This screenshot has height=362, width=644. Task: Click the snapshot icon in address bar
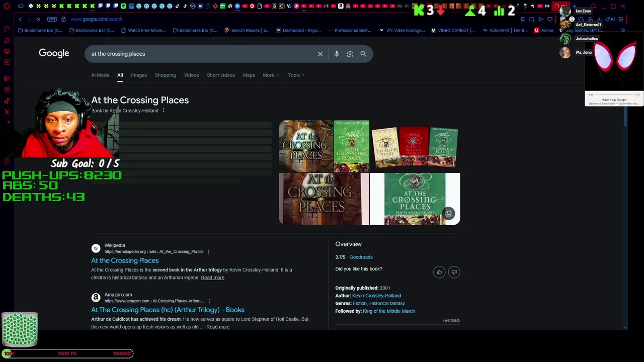click(532, 19)
